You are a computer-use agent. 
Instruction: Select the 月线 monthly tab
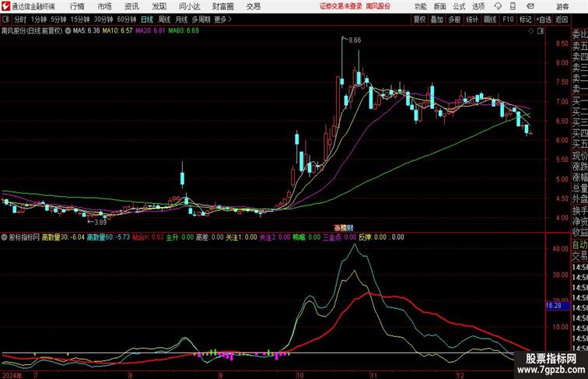(181, 19)
